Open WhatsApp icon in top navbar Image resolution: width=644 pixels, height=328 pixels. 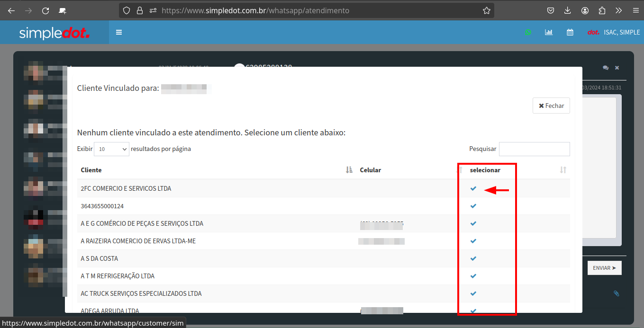pyautogui.click(x=528, y=33)
